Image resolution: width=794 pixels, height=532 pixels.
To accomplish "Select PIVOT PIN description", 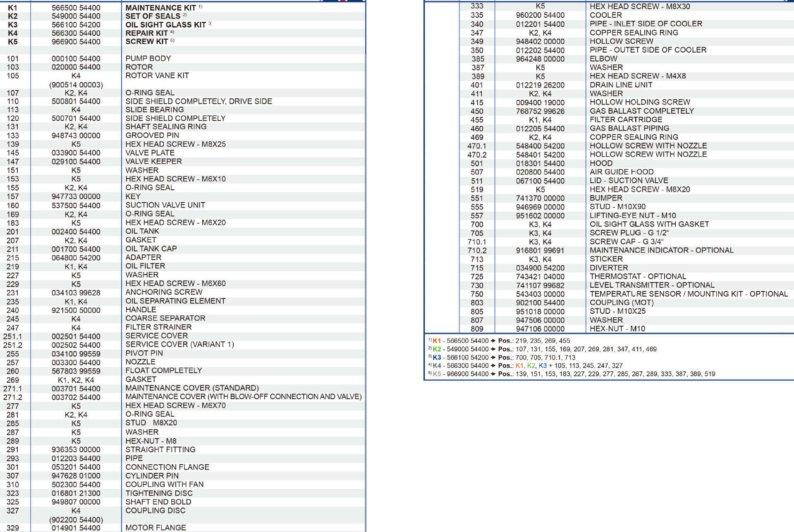I will click(144, 353).
